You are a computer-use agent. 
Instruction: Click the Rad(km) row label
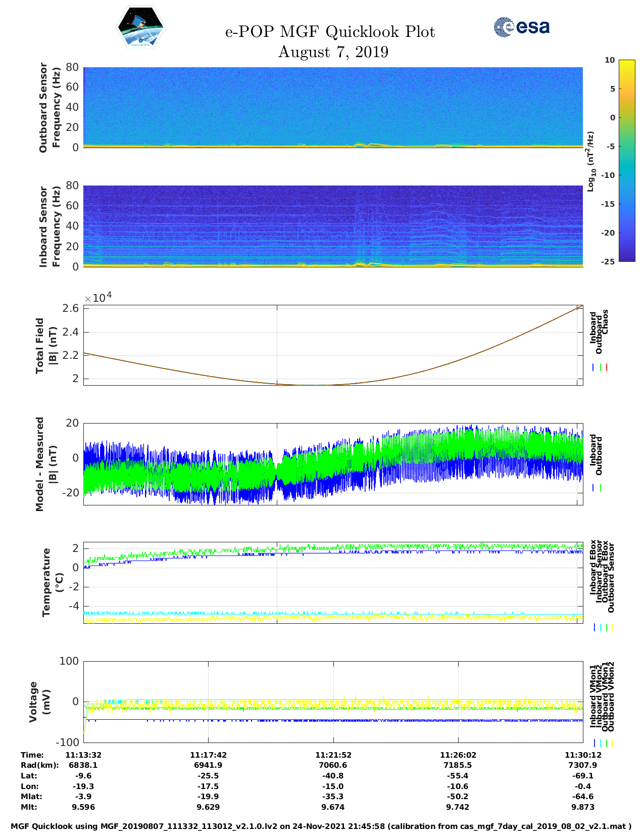coord(40,765)
